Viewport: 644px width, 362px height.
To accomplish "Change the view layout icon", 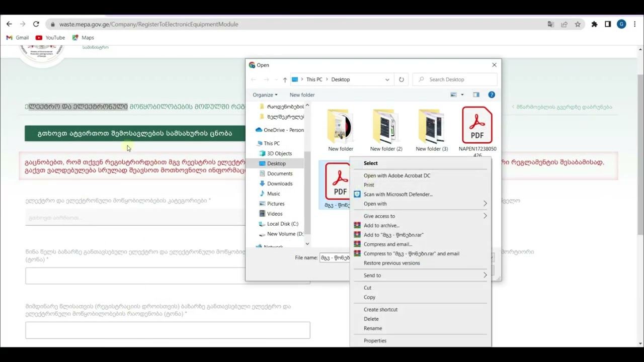I will click(453, 95).
